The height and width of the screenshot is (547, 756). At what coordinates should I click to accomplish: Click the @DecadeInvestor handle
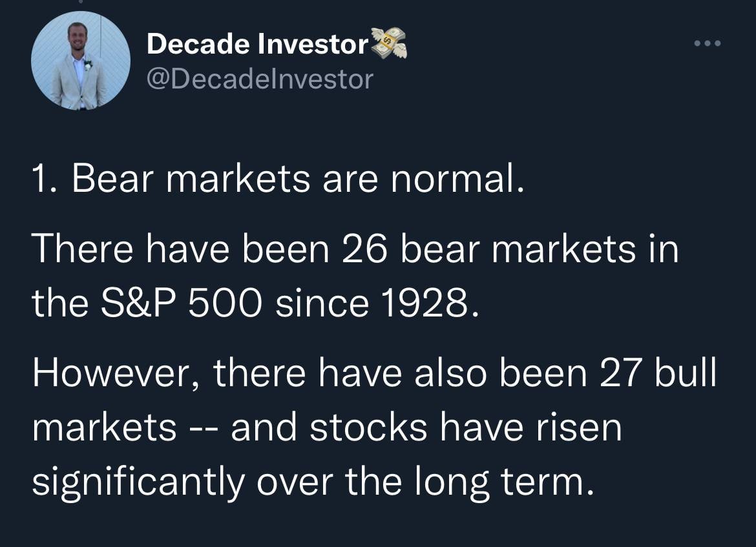pos(260,79)
